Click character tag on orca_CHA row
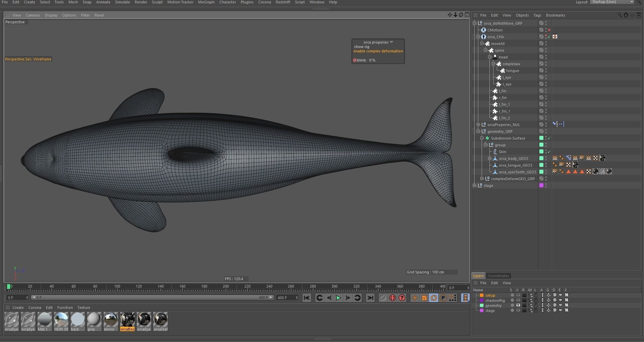The image size is (644, 342). coord(555,36)
